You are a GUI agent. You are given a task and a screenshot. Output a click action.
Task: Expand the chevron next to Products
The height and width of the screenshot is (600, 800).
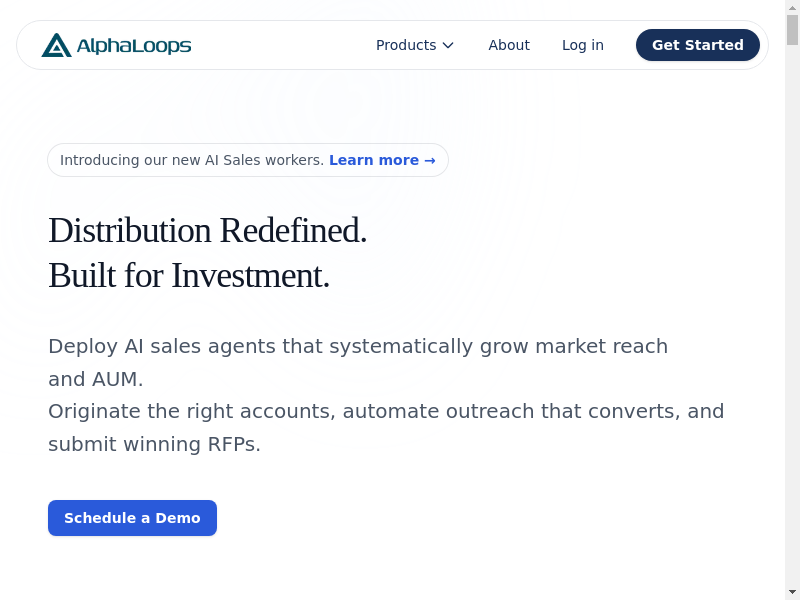tap(448, 45)
